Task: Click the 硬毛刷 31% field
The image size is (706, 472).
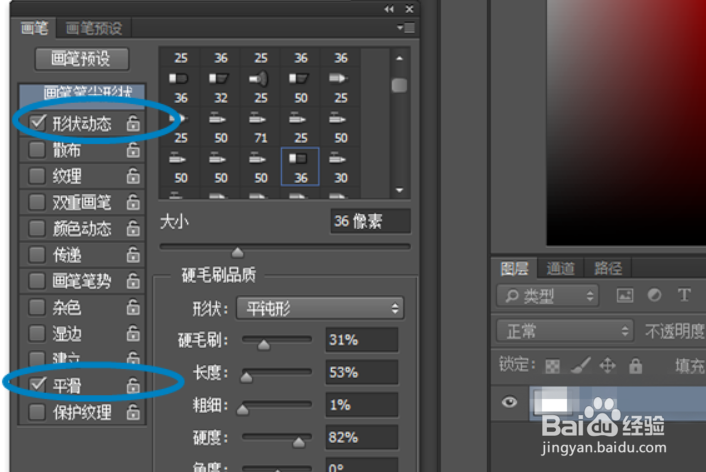Action: 362,340
